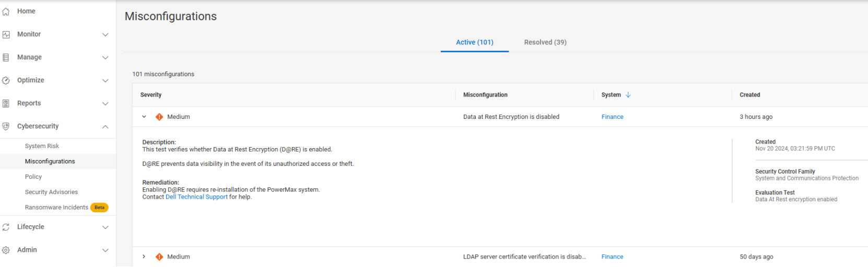
Task: Click '50 days ago' created cell
Action: pos(756,257)
